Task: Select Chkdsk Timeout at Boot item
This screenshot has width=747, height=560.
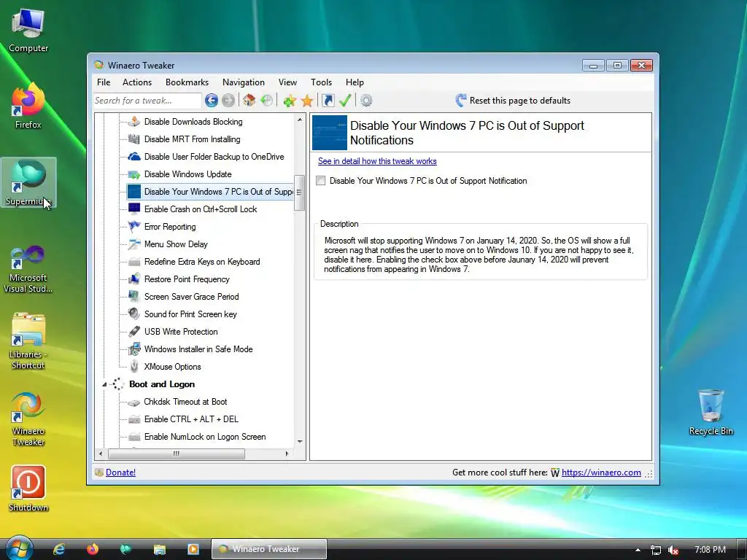Action: [185, 402]
